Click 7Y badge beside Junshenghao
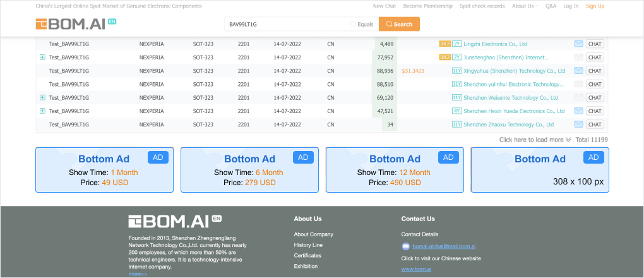Image resolution: width=644 pixels, height=278 pixels. [x=457, y=57]
